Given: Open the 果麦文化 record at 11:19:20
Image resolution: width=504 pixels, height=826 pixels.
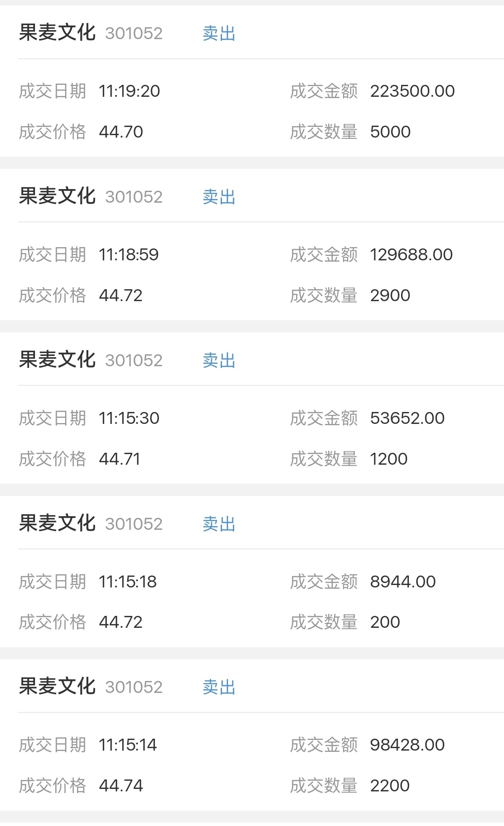Looking at the screenshot, I should coord(252,81).
